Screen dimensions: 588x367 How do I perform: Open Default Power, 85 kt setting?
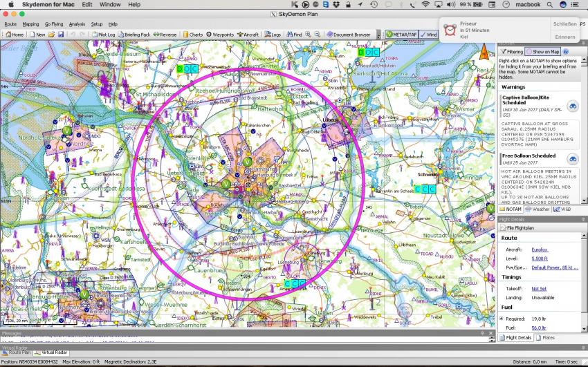pos(555,267)
